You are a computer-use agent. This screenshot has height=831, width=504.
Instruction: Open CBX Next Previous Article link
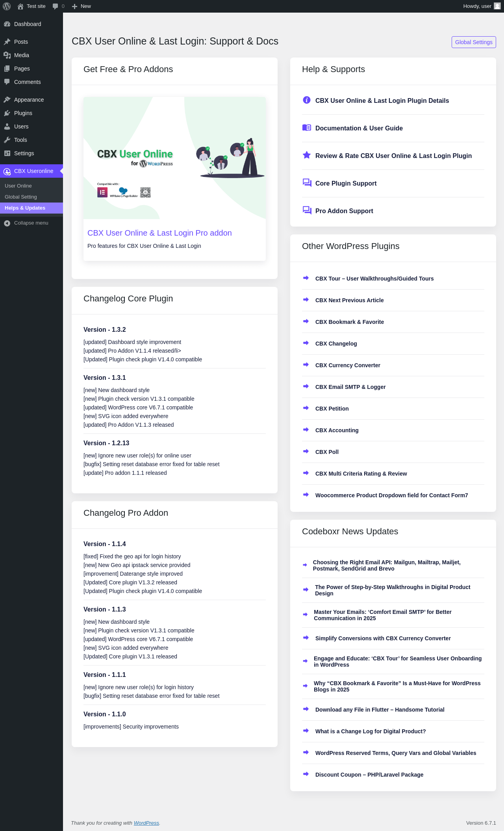[x=350, y=300]
